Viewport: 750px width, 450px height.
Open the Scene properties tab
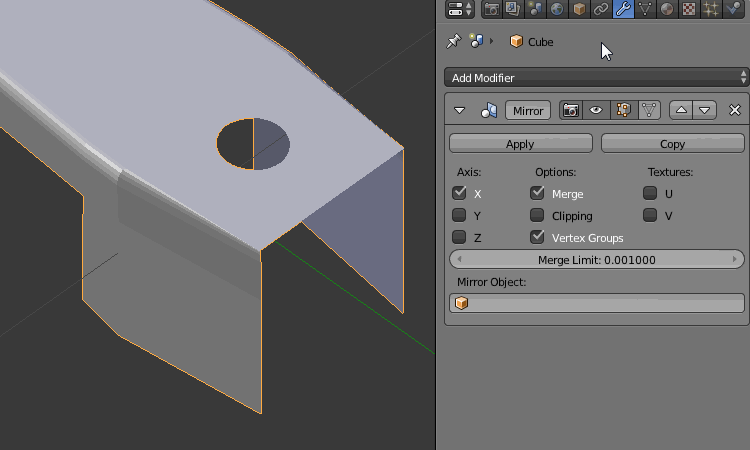tap(535, 9)
